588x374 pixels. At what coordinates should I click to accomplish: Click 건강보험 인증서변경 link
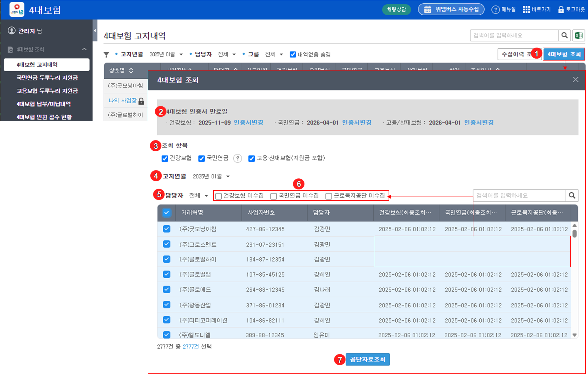[248, 123]
